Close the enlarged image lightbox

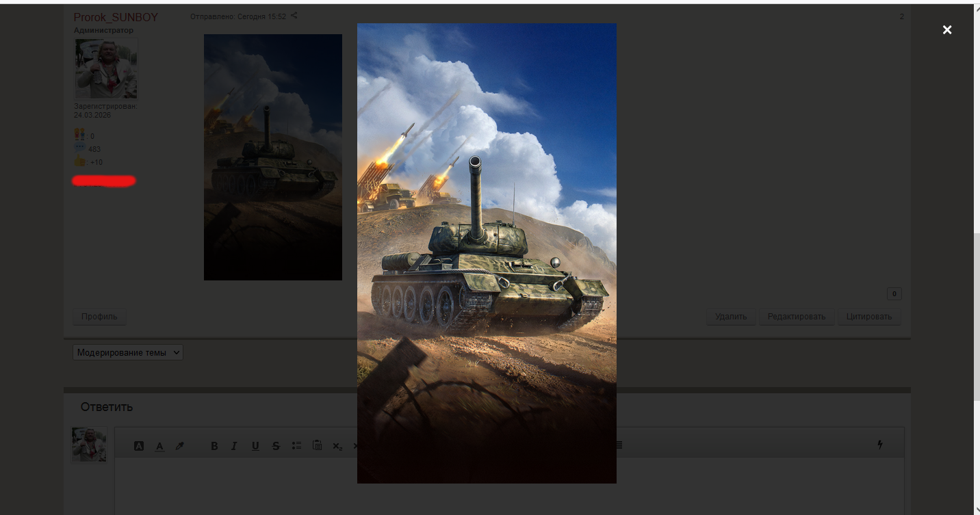[947, 29]
